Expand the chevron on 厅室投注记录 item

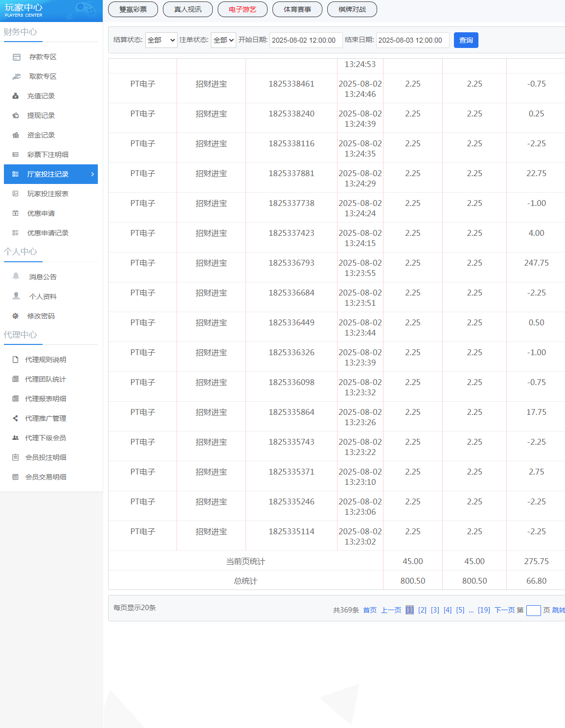[x=92, y=174]
